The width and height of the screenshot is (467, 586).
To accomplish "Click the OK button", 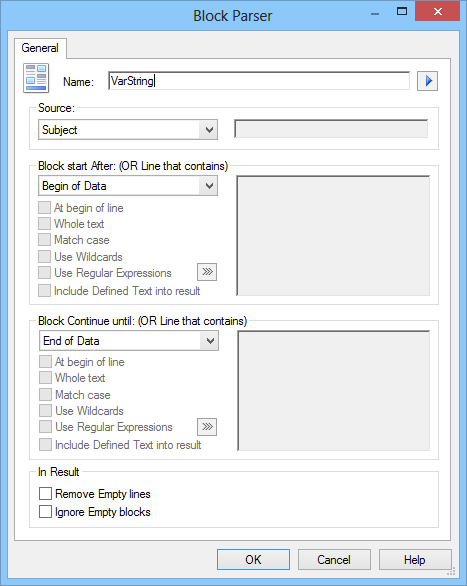I will [x=253, y=559].
